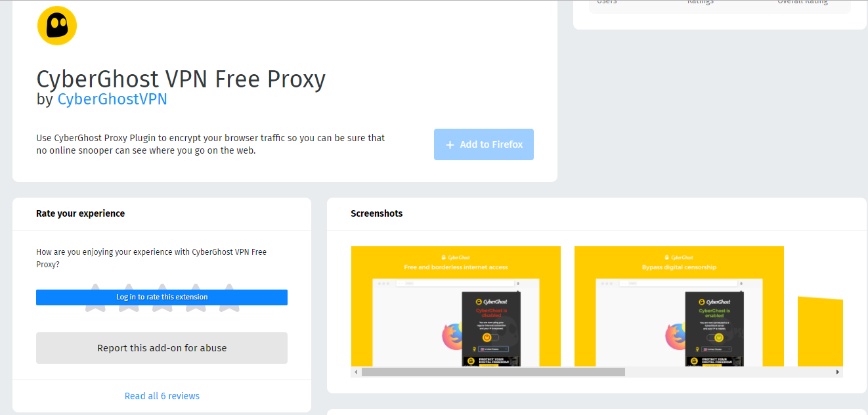Click the 'Rate your experience' heading

pos(80,213)
